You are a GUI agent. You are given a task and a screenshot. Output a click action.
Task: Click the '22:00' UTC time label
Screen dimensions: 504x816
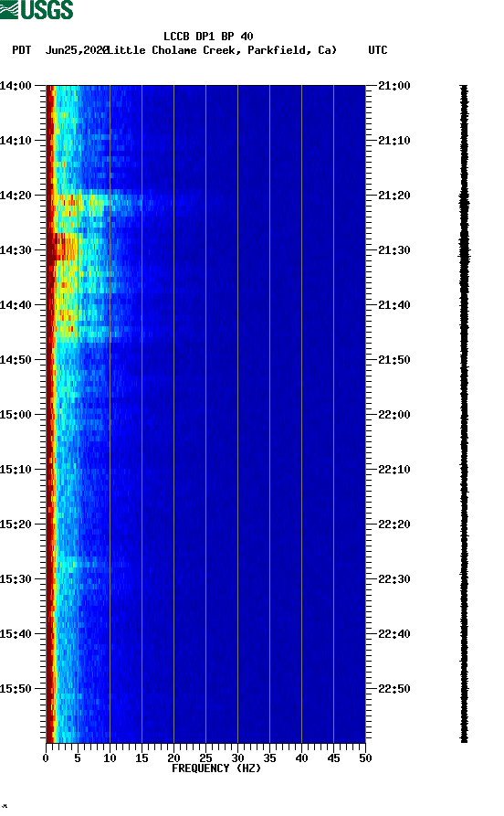[x=394, y=414]
